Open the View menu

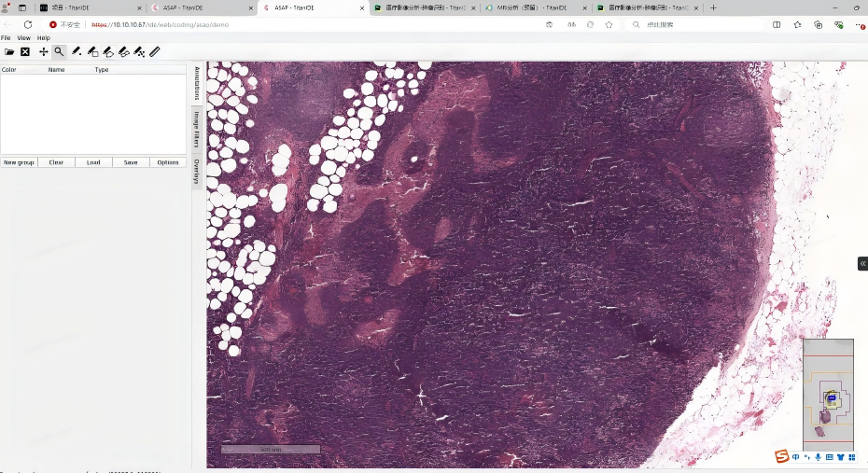point(23,38)
